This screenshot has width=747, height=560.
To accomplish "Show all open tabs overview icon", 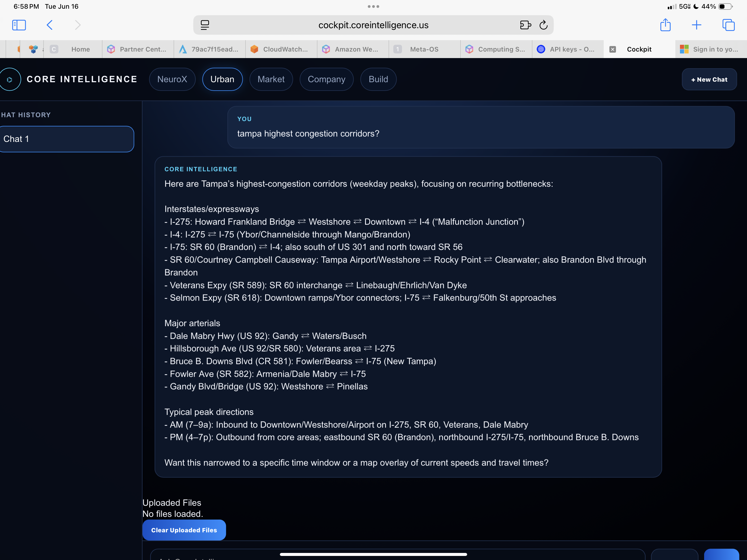I will pos(729,25).
